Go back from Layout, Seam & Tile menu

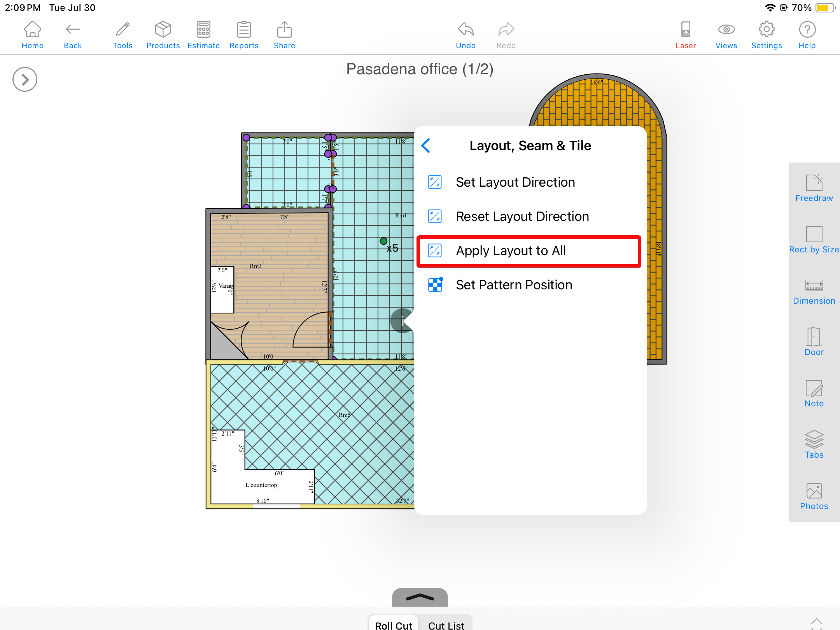point(426,146)
